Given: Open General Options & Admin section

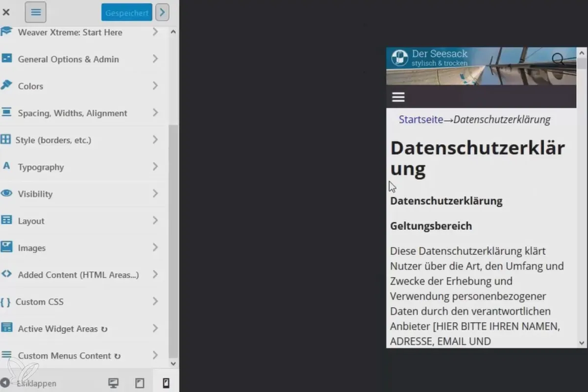Looking at the screenshot, I should pos(84,59).
